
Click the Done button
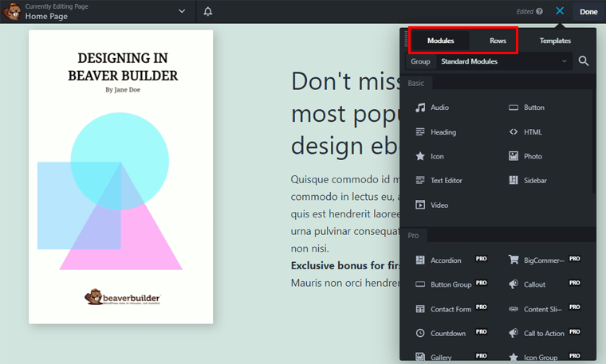(588, 12)
